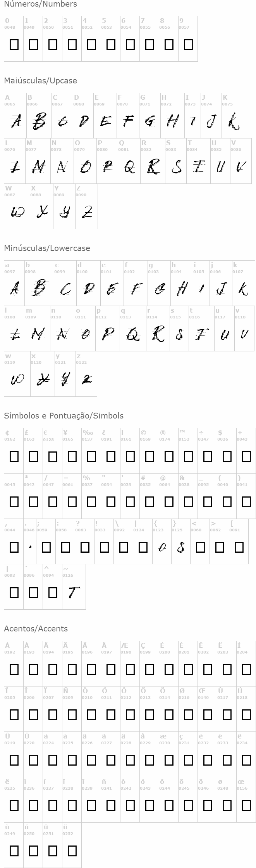Click the Acentos/Accents section heading
The image size is (256, 868).
(36, 629)
